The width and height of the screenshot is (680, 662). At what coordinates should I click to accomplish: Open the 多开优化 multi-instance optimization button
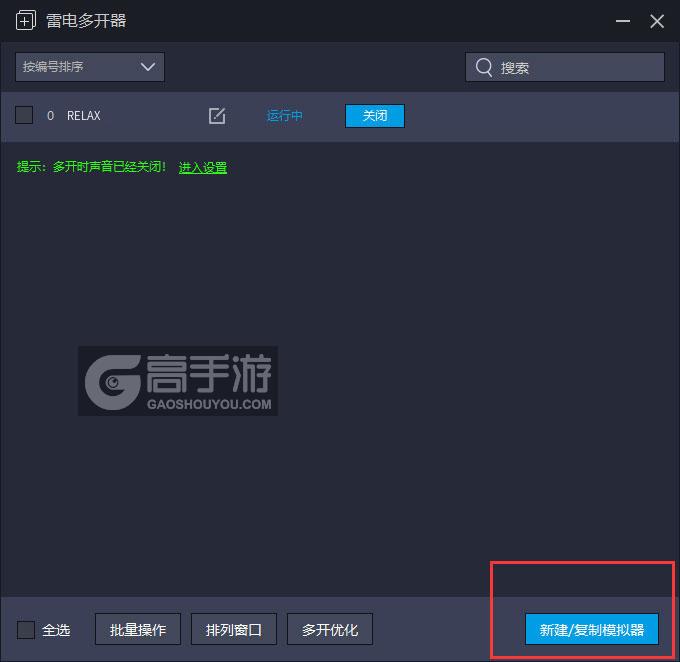(330, 629)
